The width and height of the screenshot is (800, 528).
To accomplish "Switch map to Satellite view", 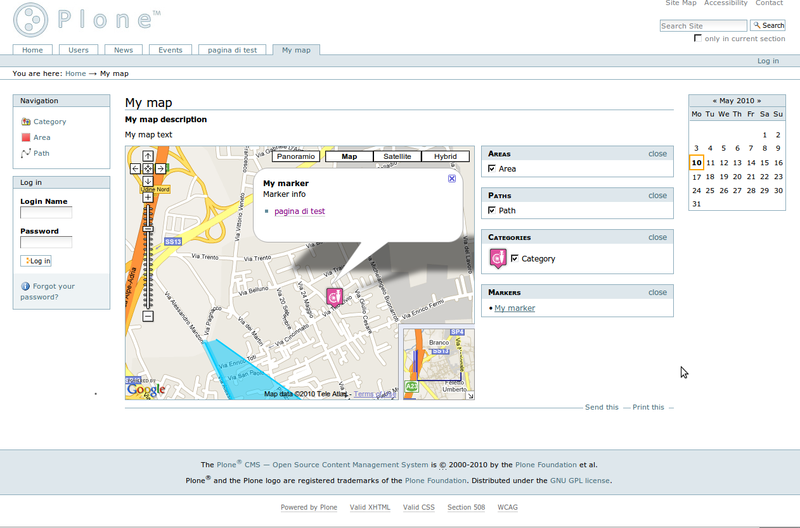I will pyautogui.click(x=397, y=157).
